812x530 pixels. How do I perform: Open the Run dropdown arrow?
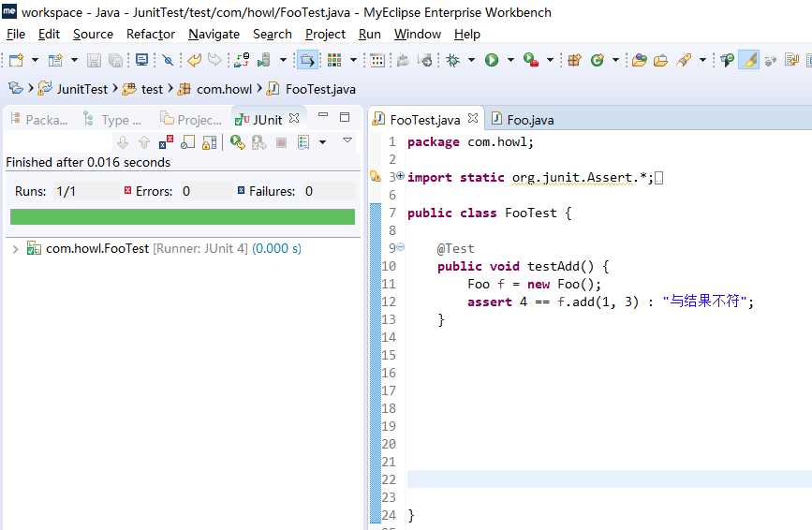click(510, 60)
